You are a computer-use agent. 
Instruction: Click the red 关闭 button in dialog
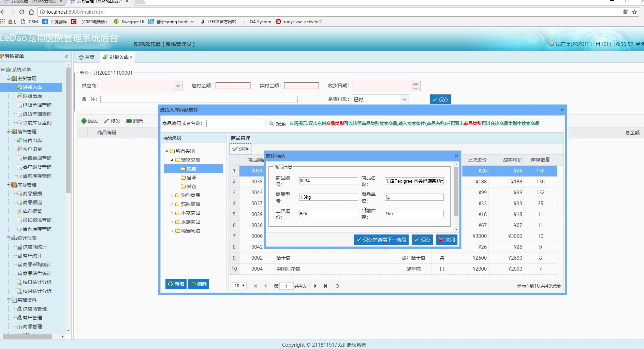coord(447,240)
